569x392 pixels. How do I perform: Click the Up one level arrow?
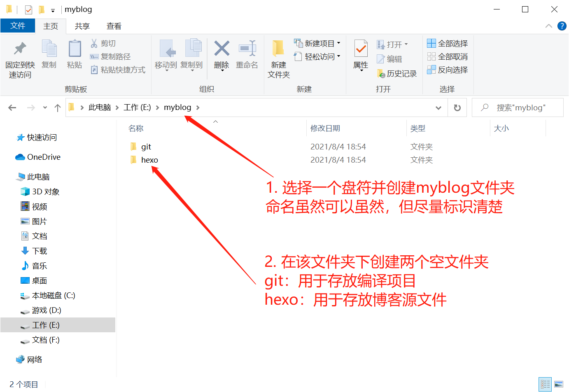(58, 107)
